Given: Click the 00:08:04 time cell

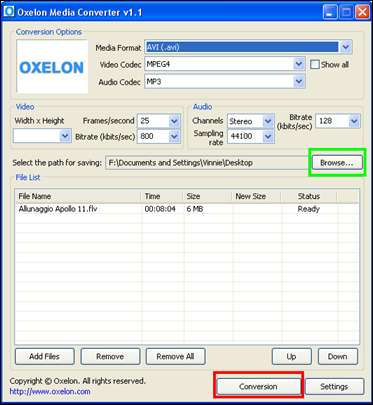Looking at the screenshot, I should point(160,209).
